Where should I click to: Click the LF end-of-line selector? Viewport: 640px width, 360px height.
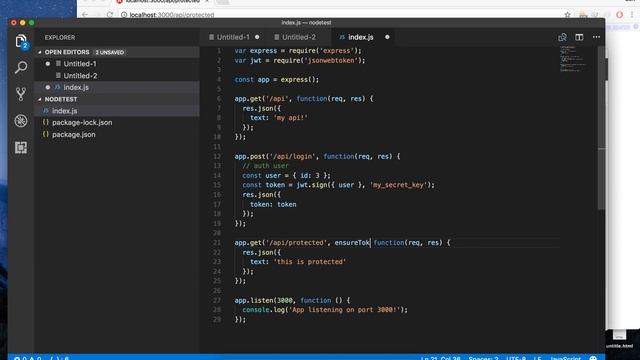click(537, 358)
